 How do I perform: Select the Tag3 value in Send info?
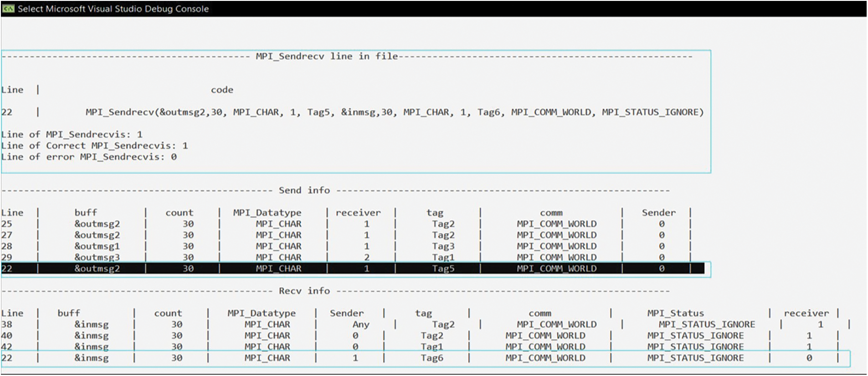coord(443,246)
